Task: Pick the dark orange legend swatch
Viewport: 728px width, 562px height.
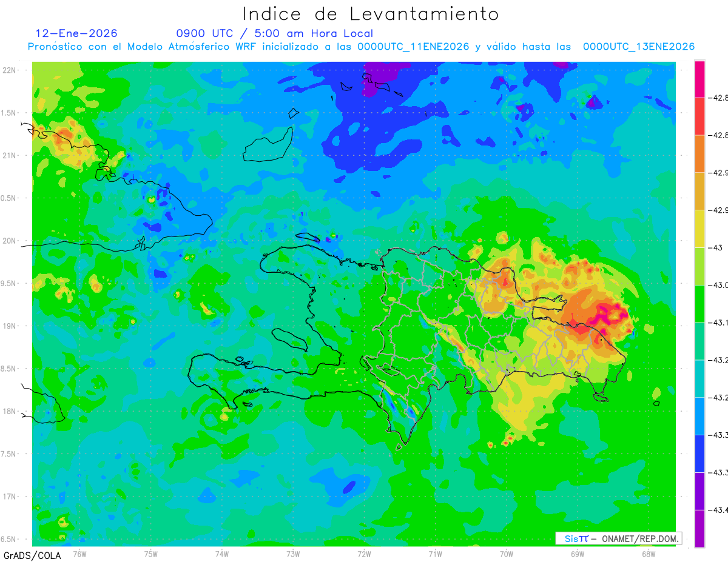Action: click(699, 153)
